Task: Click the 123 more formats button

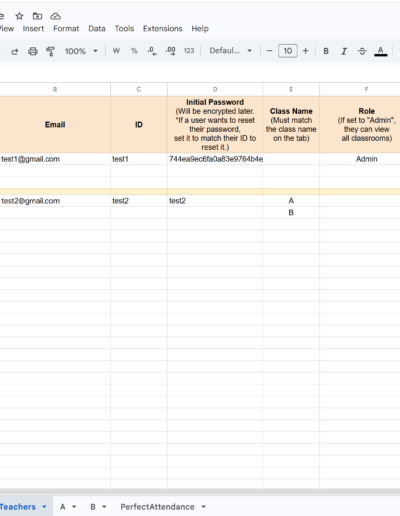Action: [x=189, y=51]
